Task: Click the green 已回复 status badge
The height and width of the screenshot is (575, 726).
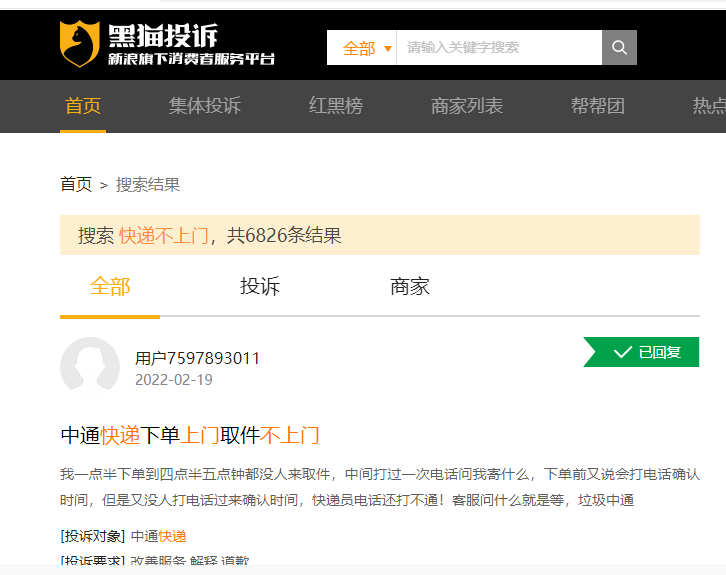Action: point(641,352)
